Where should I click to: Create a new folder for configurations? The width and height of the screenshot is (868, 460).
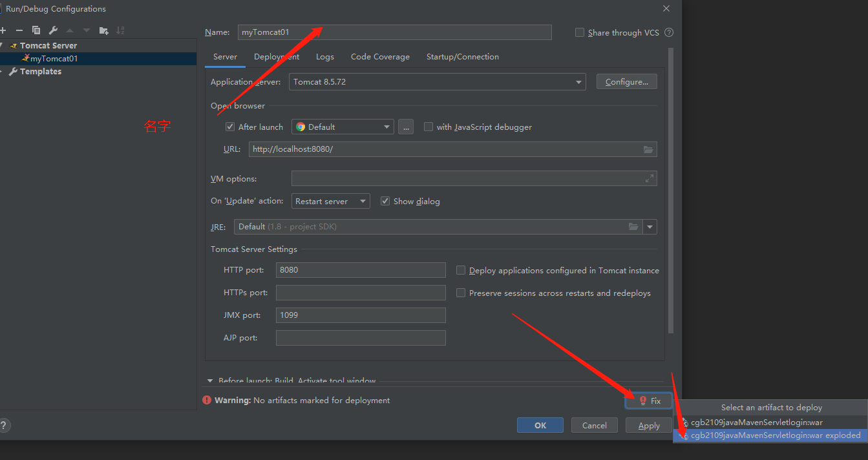tap(103, 30)
